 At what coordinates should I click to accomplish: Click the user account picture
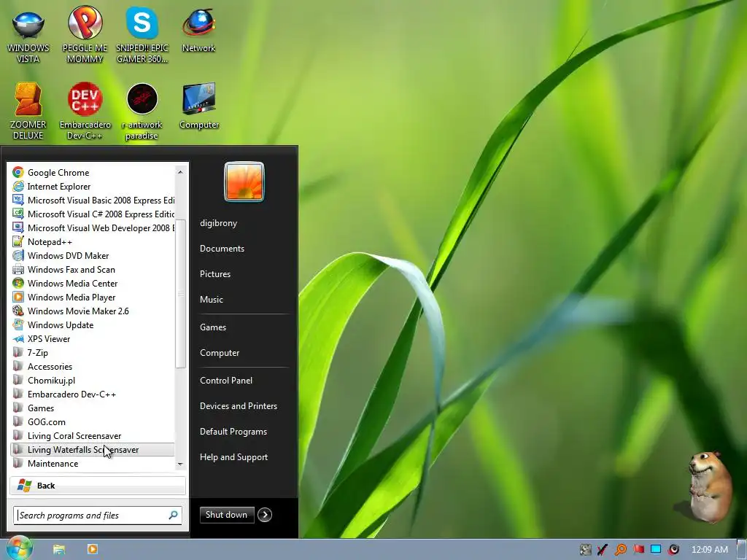click(244, 182)
